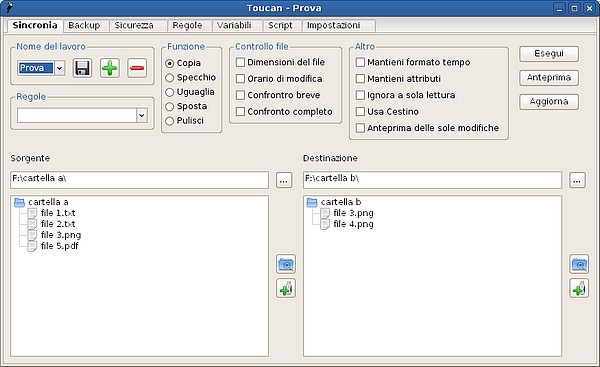Select file 3.png in destination tree
This screenshot has width=600, height=367.
pyautogui.click(x=353, y=213)
